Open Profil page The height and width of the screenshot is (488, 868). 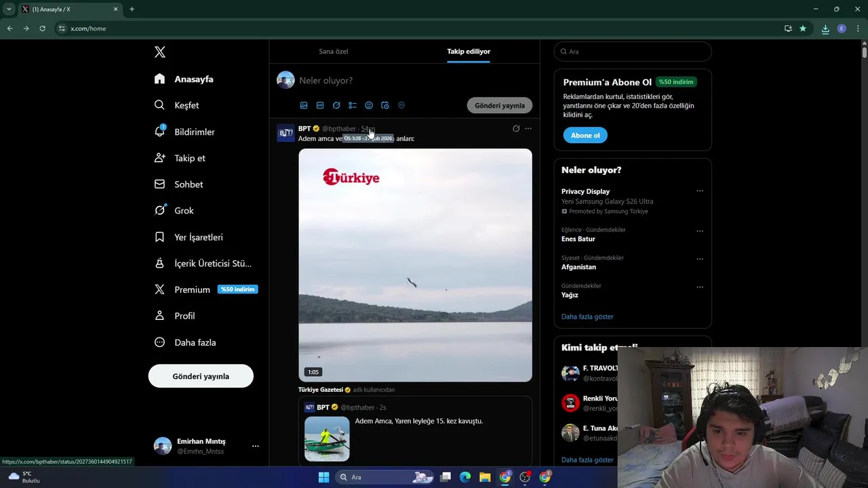coord(174,316)
